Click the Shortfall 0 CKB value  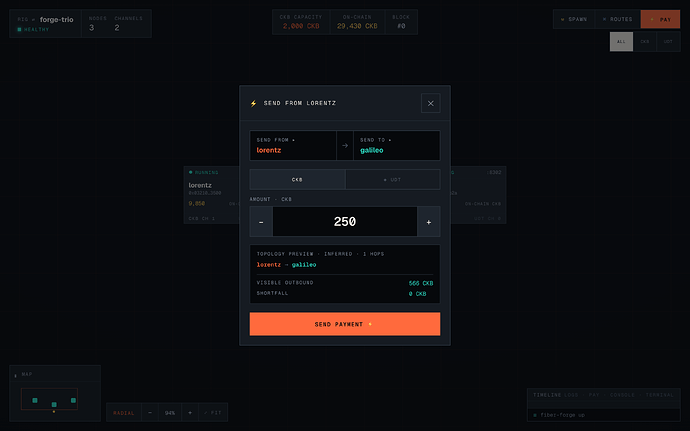[417, 294]
